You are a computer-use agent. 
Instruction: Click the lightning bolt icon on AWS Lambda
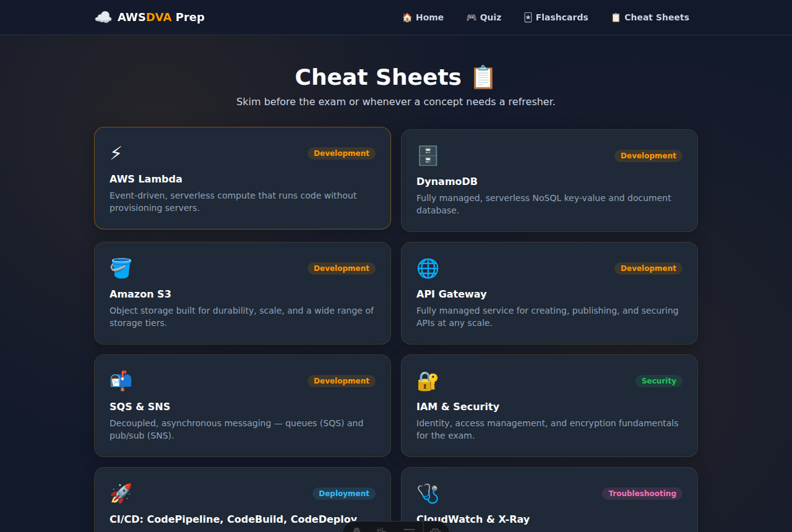116,153
